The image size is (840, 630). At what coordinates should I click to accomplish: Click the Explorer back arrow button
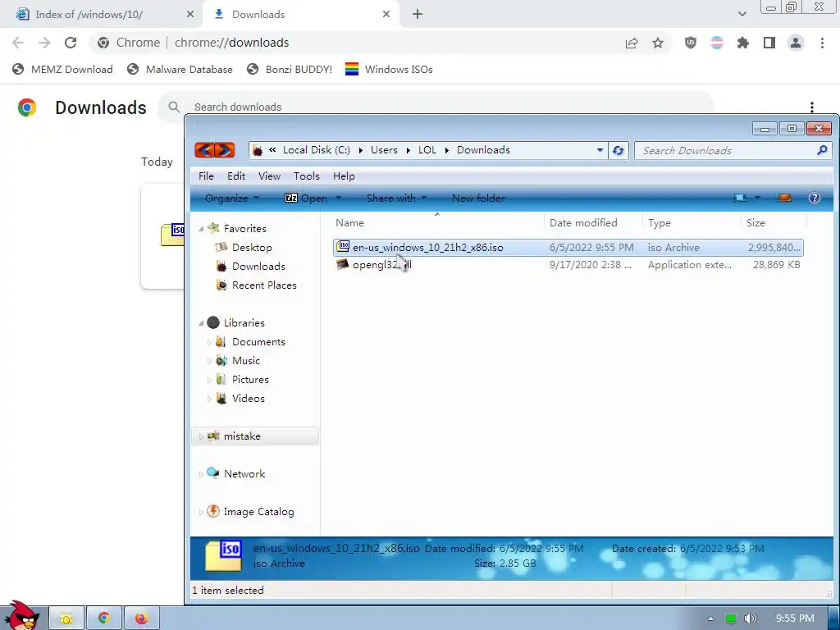click(x=204, y=150)
